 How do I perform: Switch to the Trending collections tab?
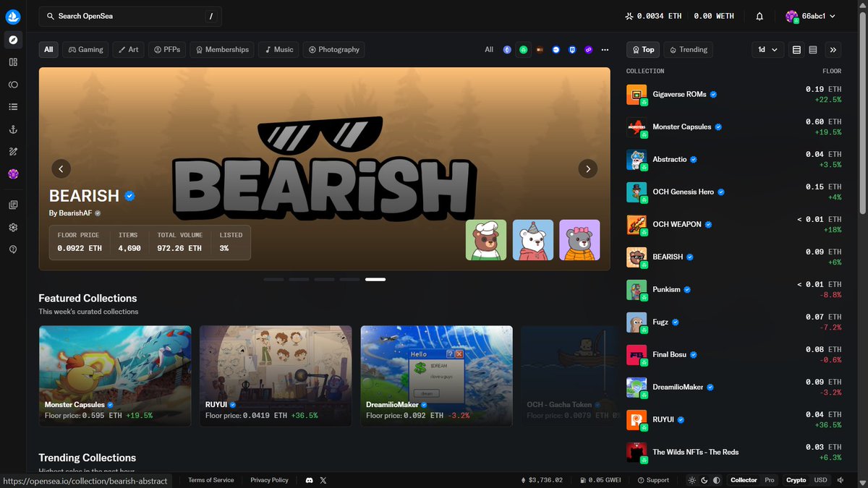(x=689, y=50)
